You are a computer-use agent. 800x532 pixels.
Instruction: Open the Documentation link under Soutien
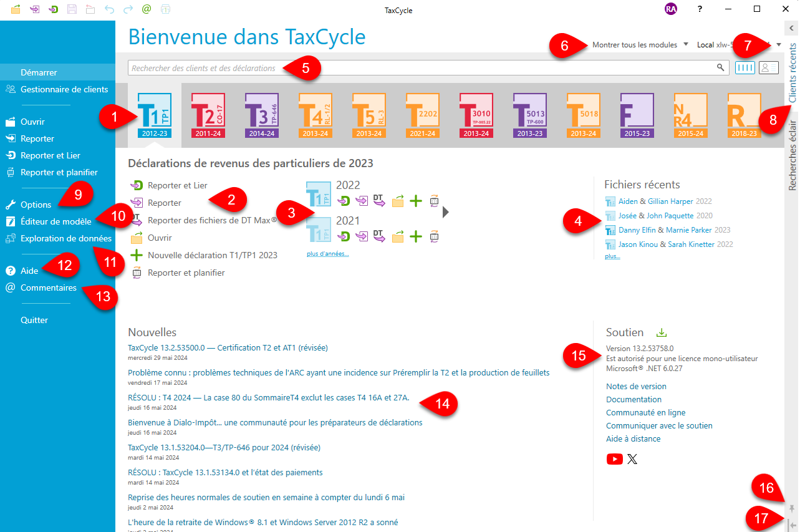click(634, 399)
